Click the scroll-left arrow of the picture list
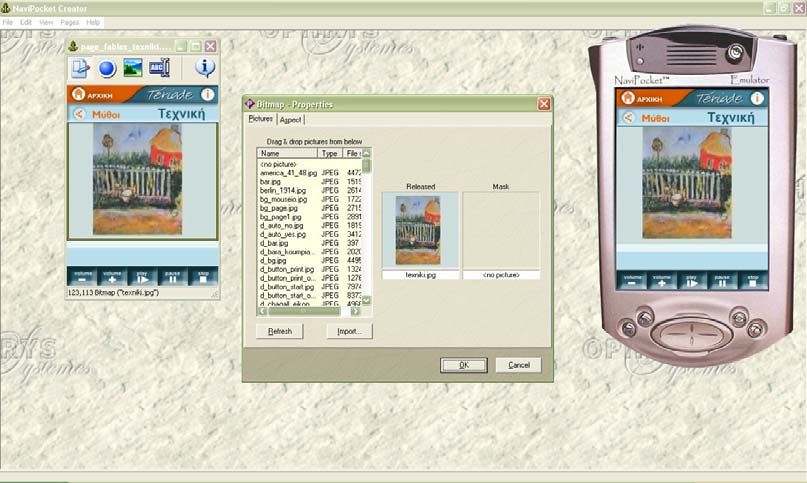The width and height of the screenshot is (807, 483). click(x=262, y=311)
